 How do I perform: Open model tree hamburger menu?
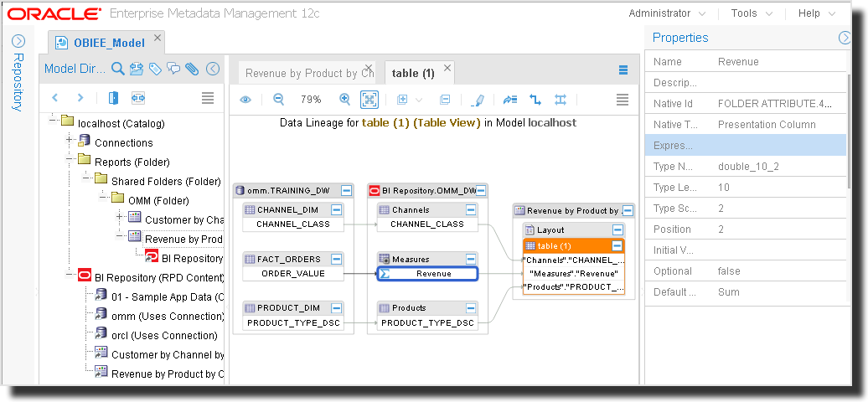[208, 99]
